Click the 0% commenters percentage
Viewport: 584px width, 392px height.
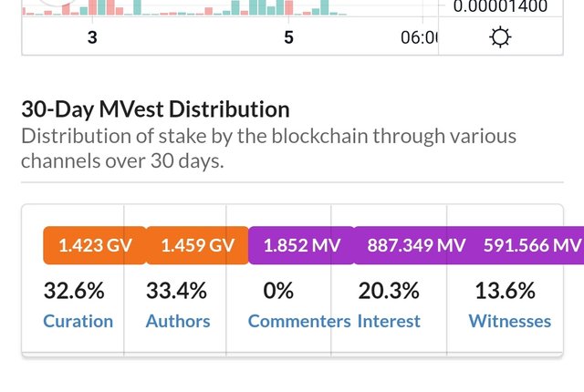[x=277, y=292]
